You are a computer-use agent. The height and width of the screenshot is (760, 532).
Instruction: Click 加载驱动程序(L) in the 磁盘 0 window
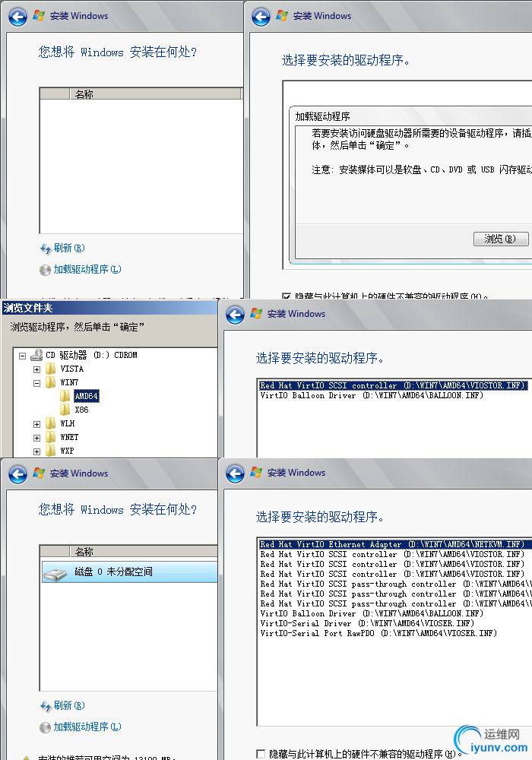(x=87, y=727)
